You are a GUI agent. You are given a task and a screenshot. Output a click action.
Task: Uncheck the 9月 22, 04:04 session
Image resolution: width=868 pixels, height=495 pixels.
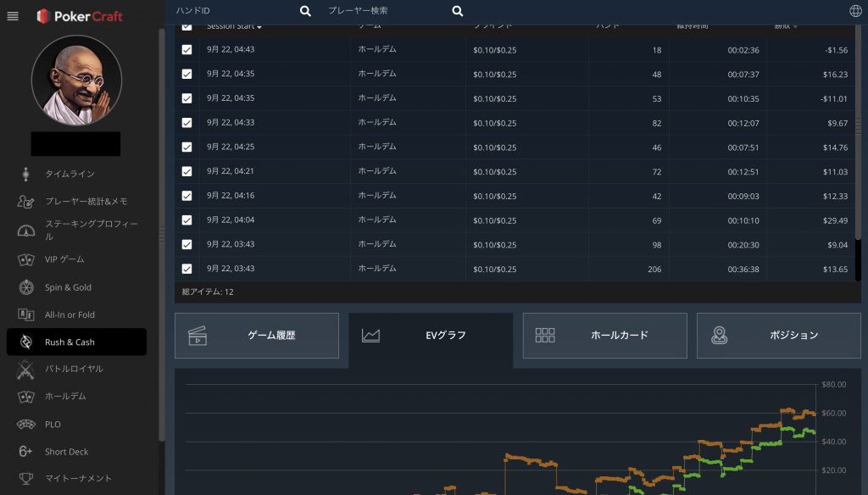186,220
